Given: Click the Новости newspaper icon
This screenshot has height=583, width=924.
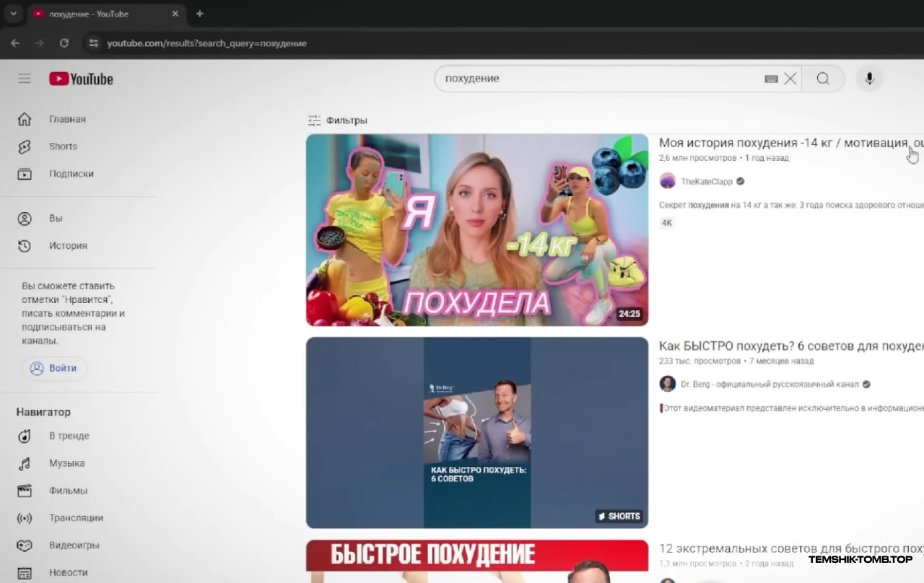Looking at the screenshot, I should click(25, 573).
